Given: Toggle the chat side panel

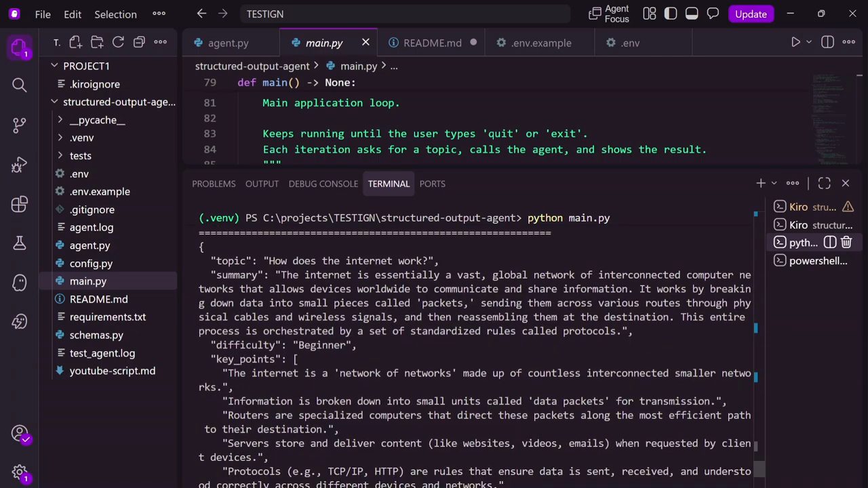Looking at the screenshot, I should click(x=713, y=14).
